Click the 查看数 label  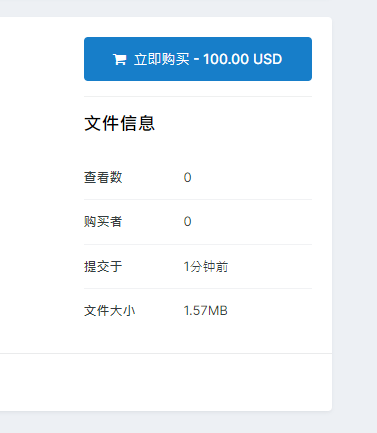pos(103,177)
